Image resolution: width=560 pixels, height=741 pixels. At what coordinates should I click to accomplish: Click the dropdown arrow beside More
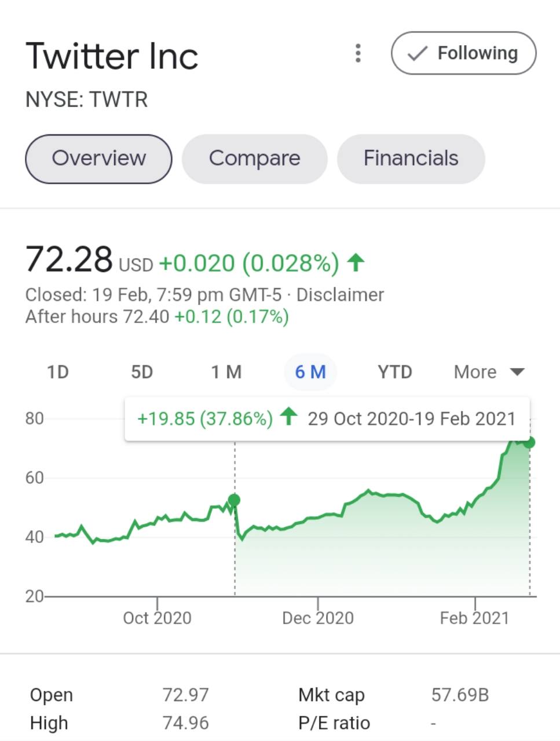517,372
